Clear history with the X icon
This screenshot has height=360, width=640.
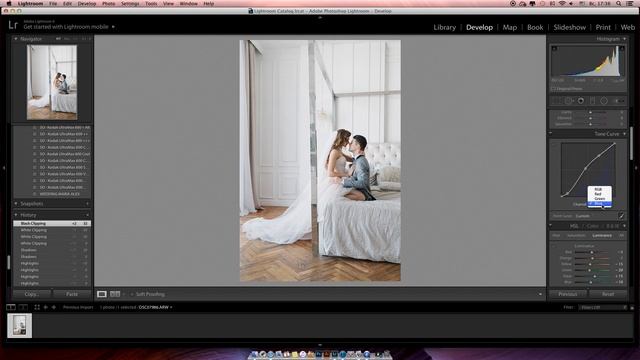click(87, 215)
